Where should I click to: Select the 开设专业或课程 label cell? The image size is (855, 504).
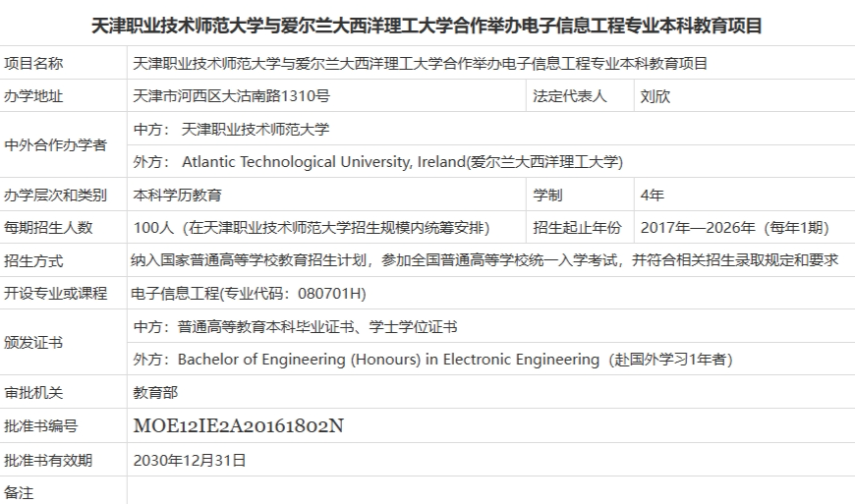pyautogui.click(x=63, y=293)
